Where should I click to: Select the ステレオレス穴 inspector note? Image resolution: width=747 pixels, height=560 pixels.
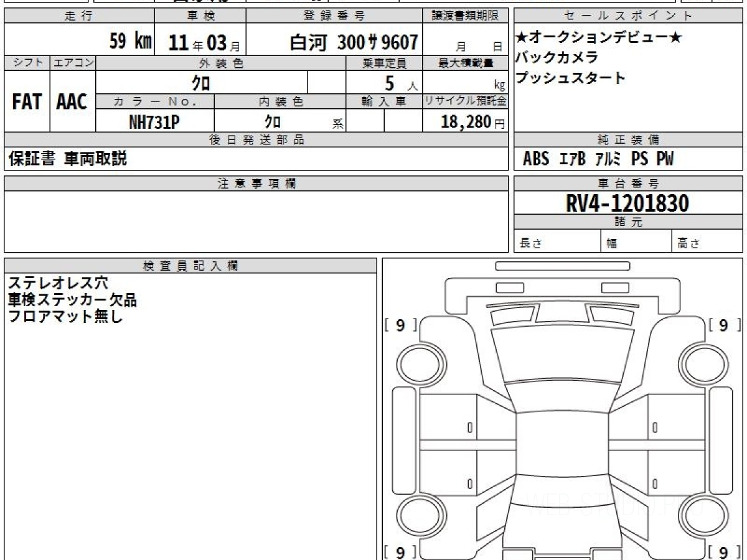click(59, 283)
